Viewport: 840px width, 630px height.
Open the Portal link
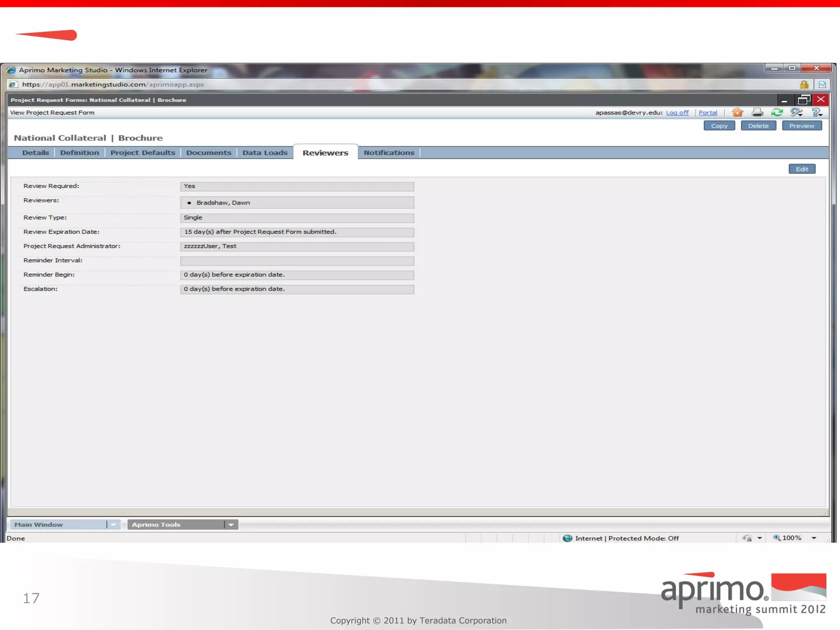[x=708, y=112]
